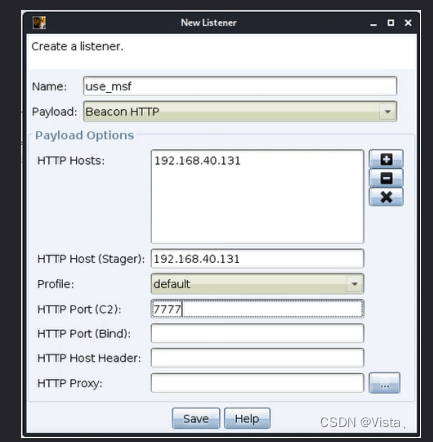Select 192.168.40.131 in HTTP Hosts list

tap(197, 161)
